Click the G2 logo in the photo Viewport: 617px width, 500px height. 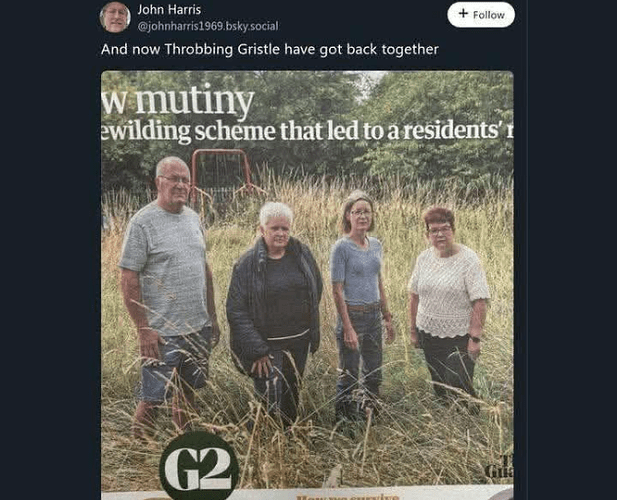pyautogui.click(x=199, y=467)
